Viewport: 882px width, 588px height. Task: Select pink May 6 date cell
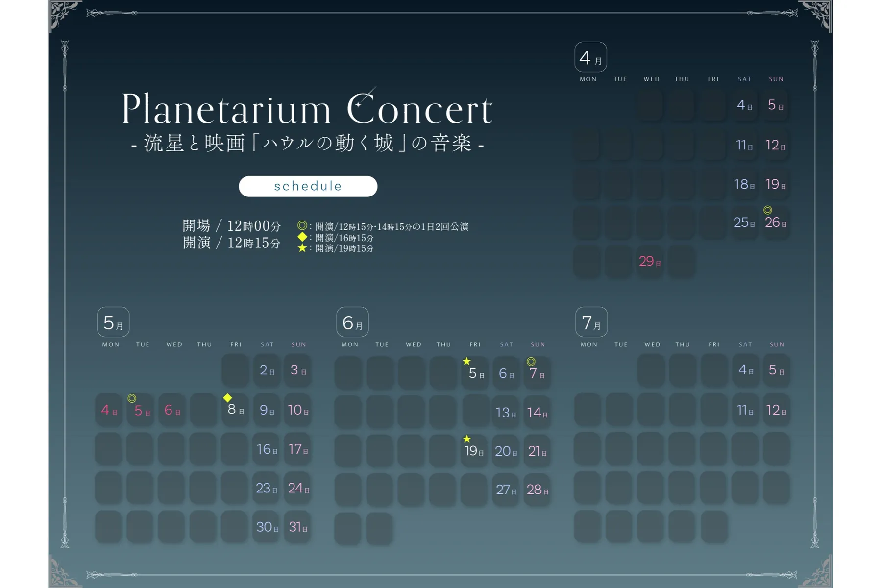(172, 410)
